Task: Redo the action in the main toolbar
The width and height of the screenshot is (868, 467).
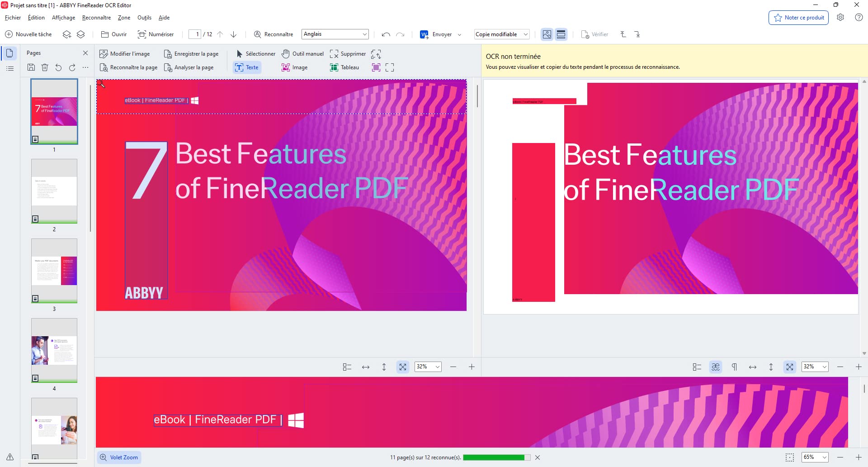Action: tap(400, 34)
